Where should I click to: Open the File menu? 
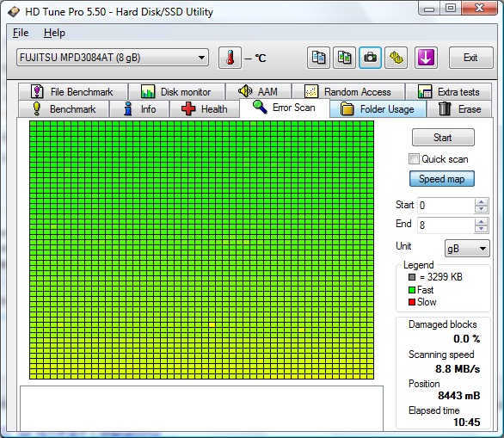pos(21,33)
